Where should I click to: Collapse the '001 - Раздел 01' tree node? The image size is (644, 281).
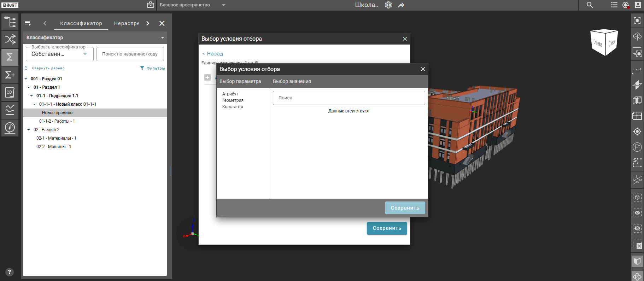click(x=26, y=79)
